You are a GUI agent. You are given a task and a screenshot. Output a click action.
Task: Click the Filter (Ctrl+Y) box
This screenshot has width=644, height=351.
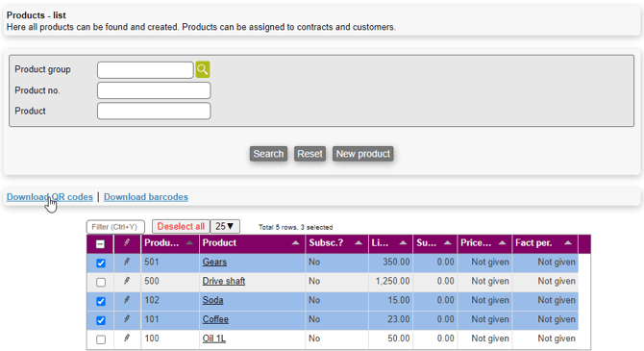pyautogui.click(x=115, y=227)
